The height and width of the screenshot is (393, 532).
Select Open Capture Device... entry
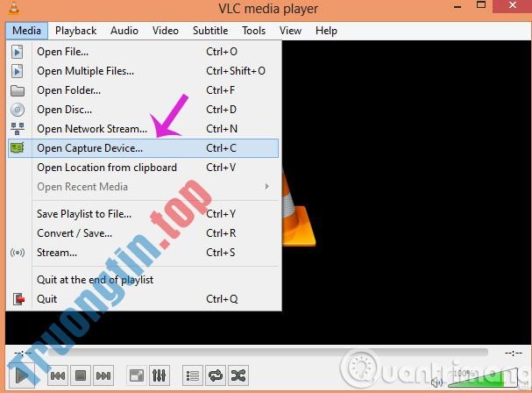pyautogui.click(x=143, y=148)
